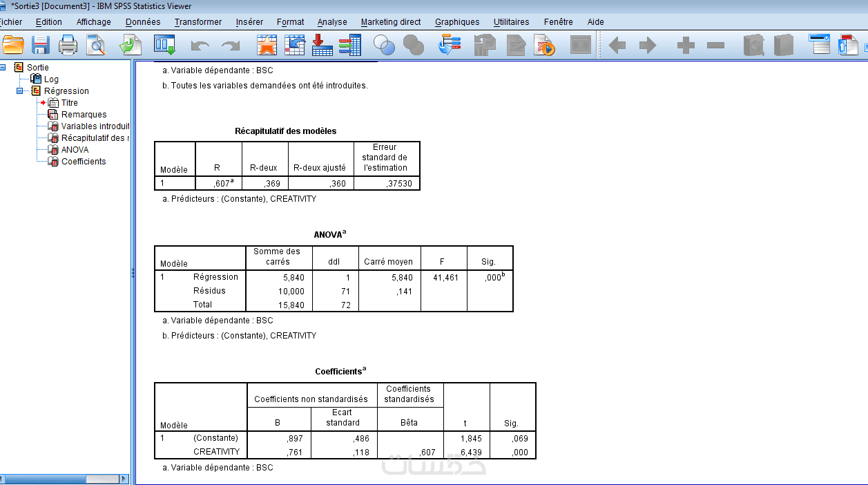868x485 pixels.
Task: Collapse the Régression node in outline
Action: point(20,91)
